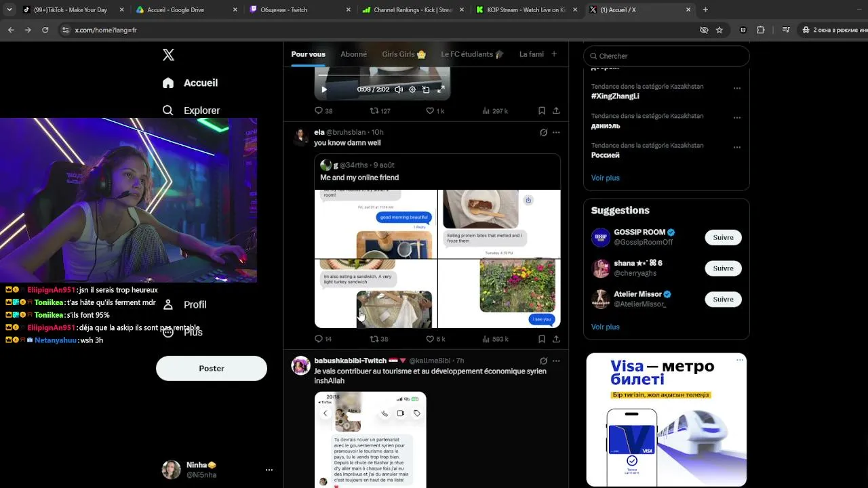The height and width of the screenshot is (488, 868).
Task: Open more options on babushkabibi's post
Action: (x=556, y=361)
